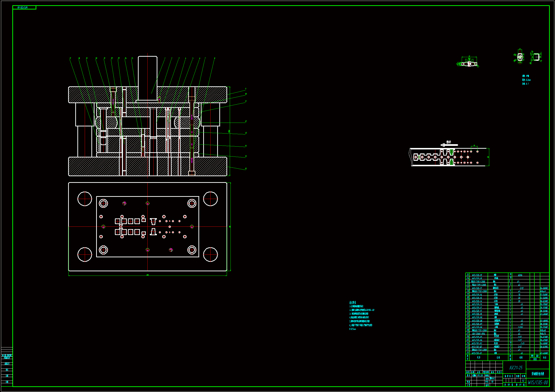
Task: Click the green hatched area in strip layout
Action: click(451, 152)
